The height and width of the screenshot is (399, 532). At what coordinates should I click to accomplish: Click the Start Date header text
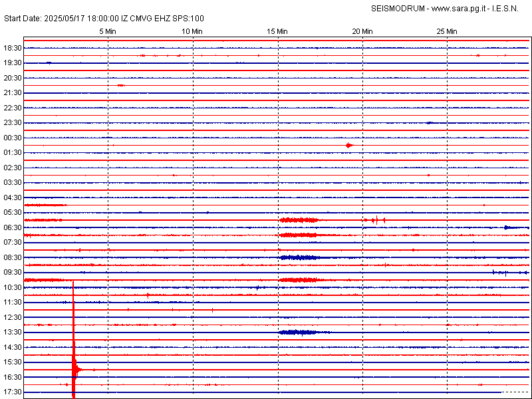click(104, 19)
